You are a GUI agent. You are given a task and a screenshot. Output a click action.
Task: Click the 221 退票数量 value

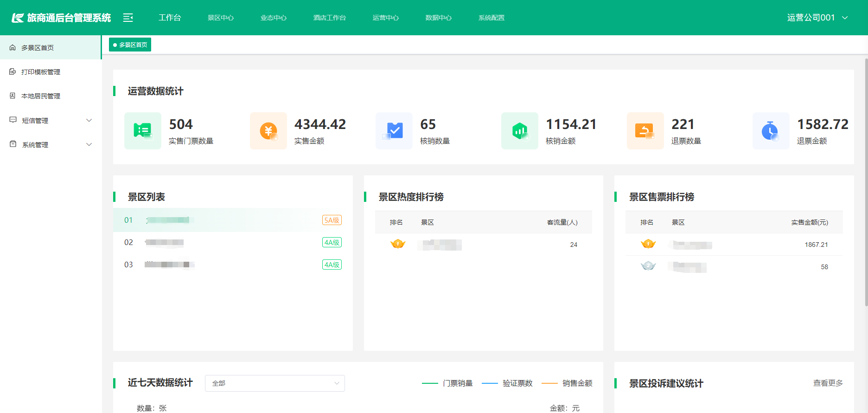683,124
